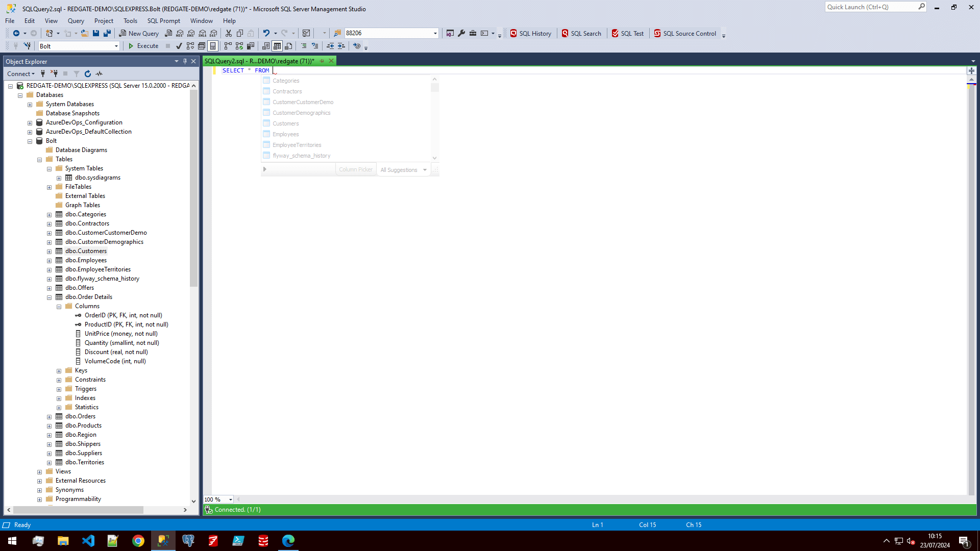Parse the query with the checkmark icon
Screen dimensions: 980x551
179,46
